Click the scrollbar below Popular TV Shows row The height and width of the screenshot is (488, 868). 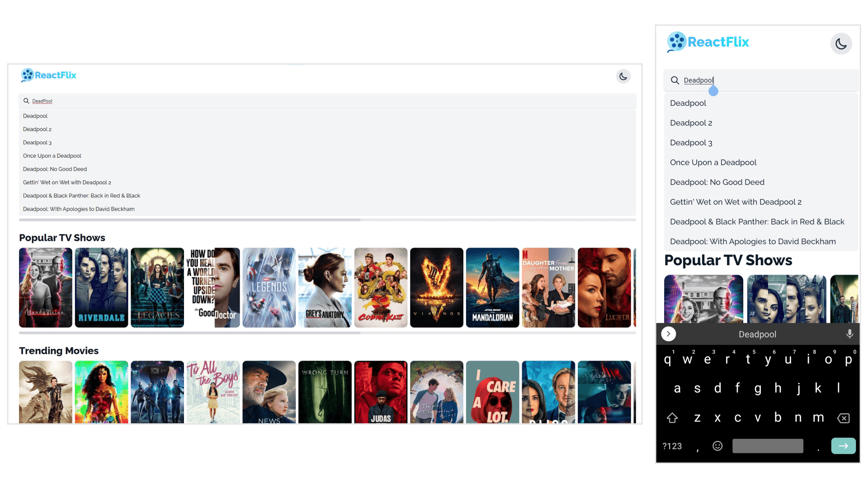click(190, 333)
